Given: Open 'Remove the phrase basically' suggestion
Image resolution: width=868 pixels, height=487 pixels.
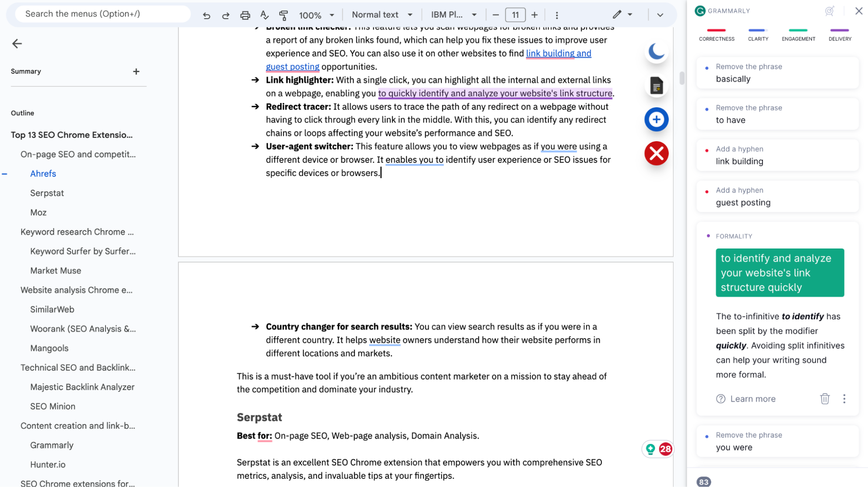Looking at the screenshot, I should 777,73.
